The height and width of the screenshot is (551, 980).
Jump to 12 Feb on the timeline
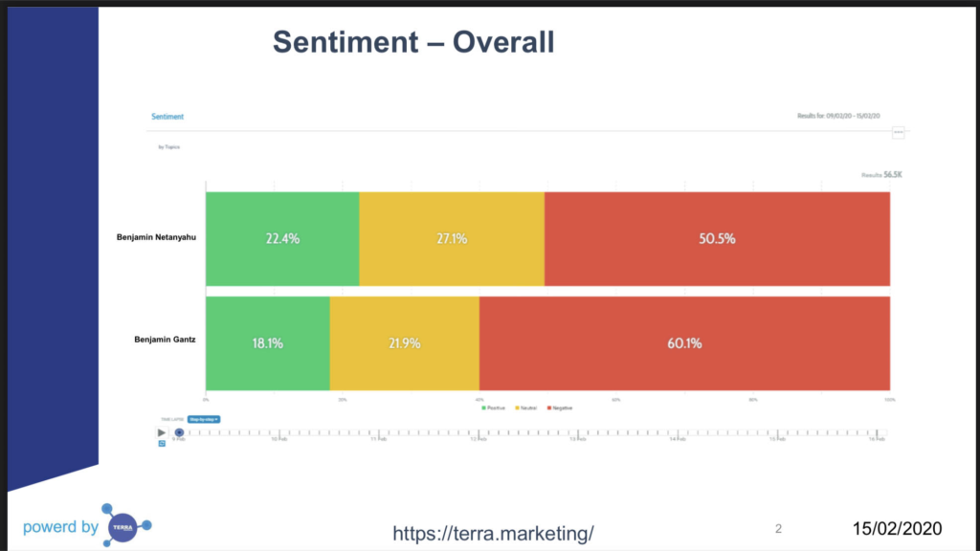click(479, 433)
